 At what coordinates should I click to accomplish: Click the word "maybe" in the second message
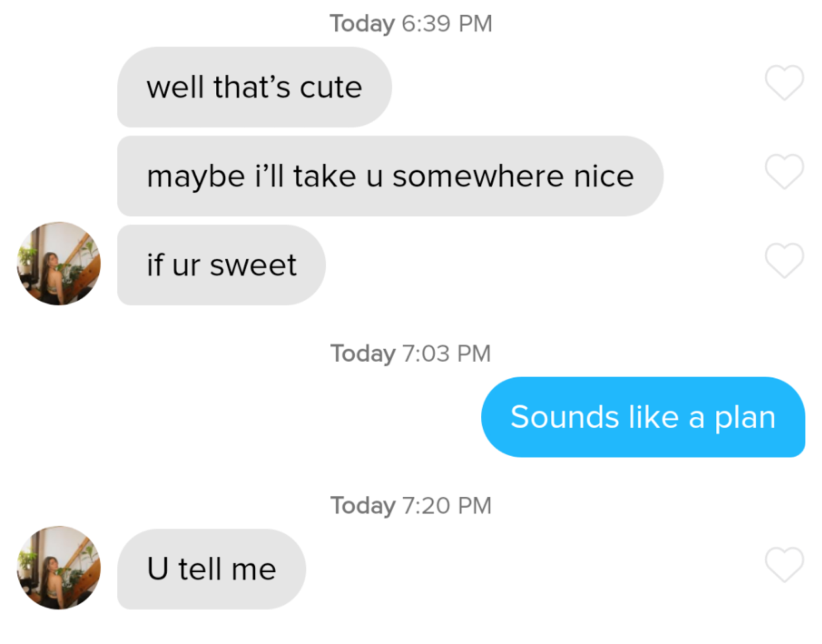click(196, 177)
